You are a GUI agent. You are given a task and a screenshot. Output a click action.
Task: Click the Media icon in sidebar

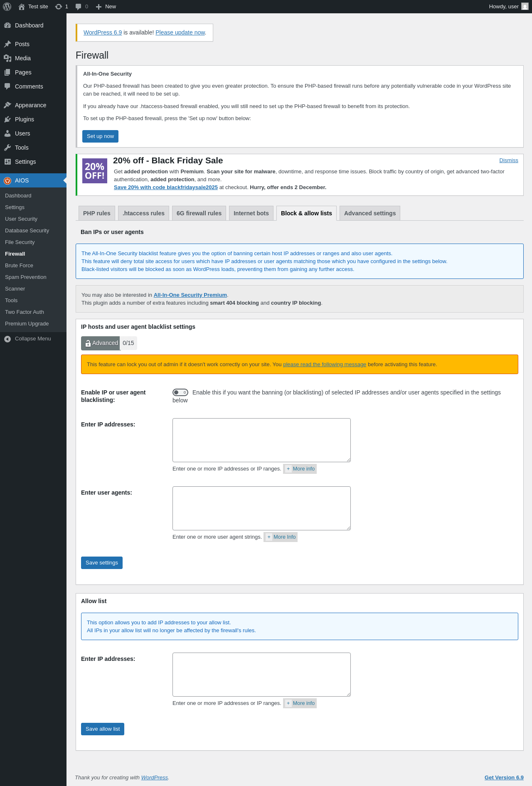7,58
